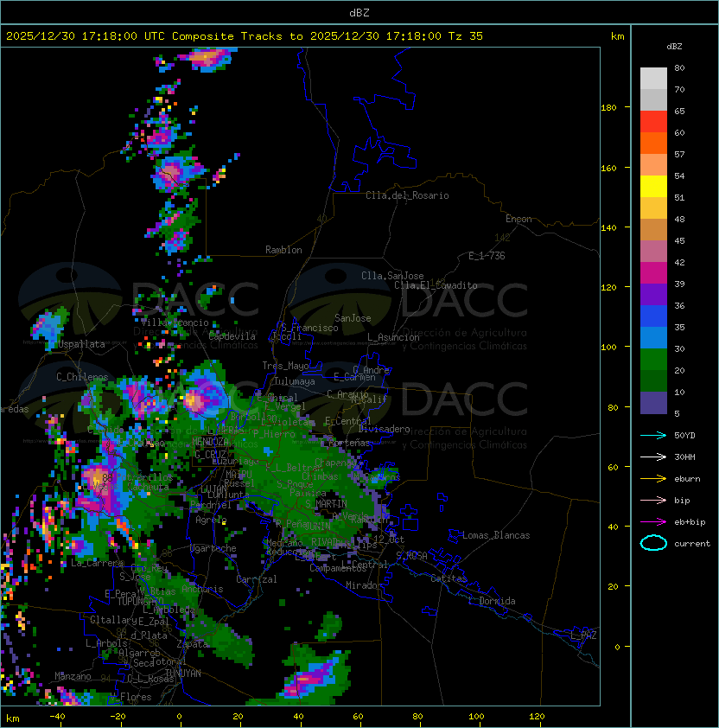Click the yellow eburn arrow in legend

click(x=653, y=478)
